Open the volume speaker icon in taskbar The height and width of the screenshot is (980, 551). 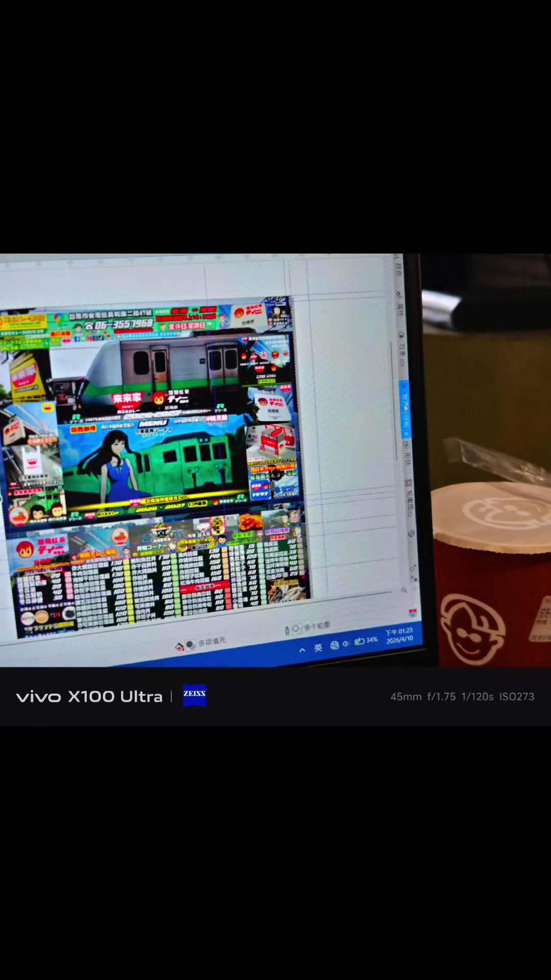click(345, 644)
